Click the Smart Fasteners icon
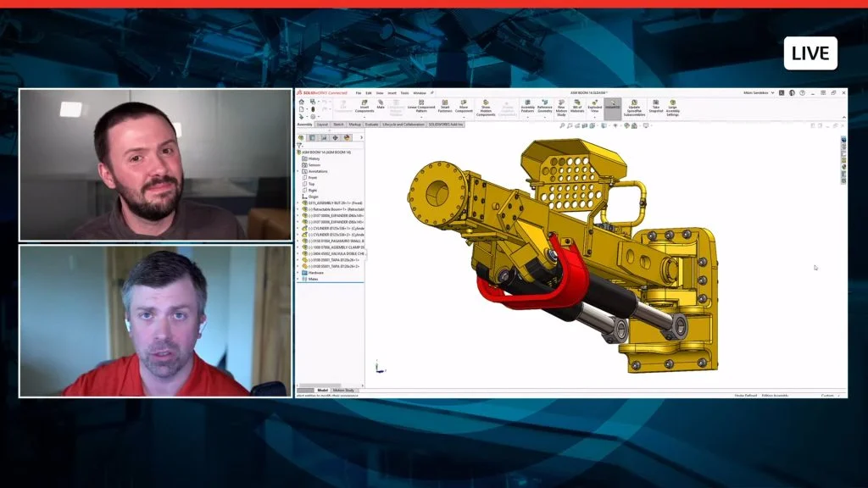Screen dimensions: 868x488 point(445,106)
